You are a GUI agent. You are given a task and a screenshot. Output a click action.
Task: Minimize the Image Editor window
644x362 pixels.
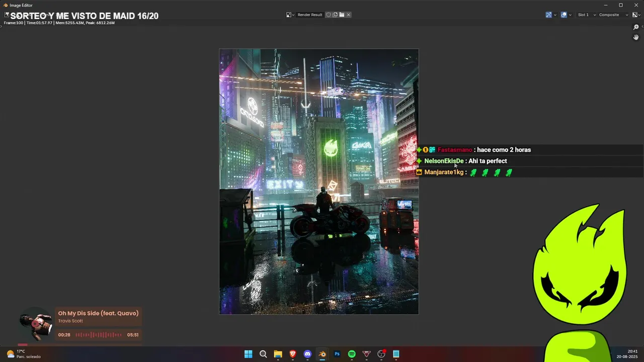[x=606, y=5]
